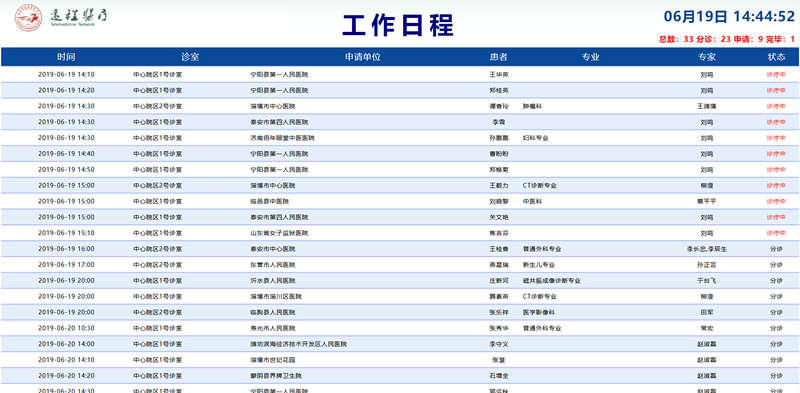Click the 状态 column header
800x393 pixels.
pos(777,57)
